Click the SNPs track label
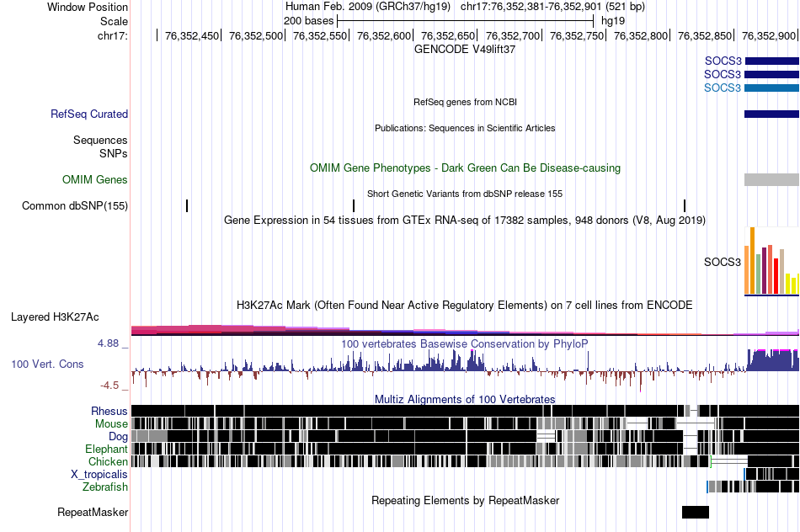Viewport: 800px width, 532px height. pyautogui.click(x=114, y=153)
